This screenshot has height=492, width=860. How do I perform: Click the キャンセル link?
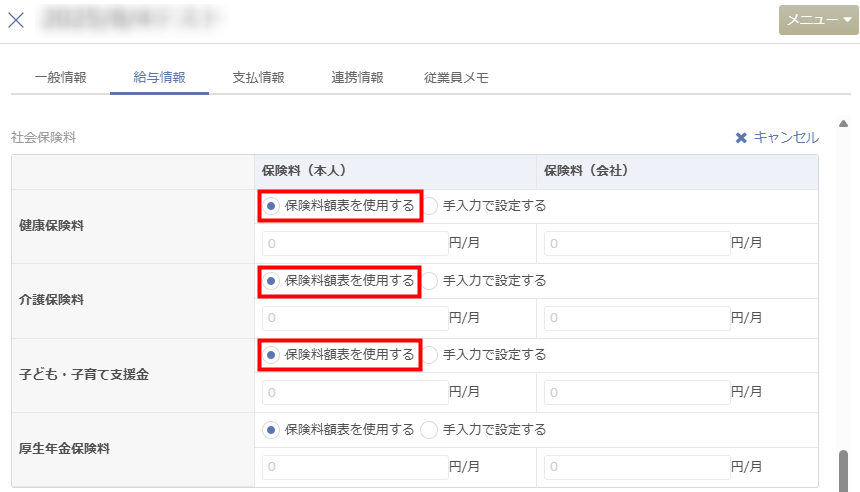786,138
